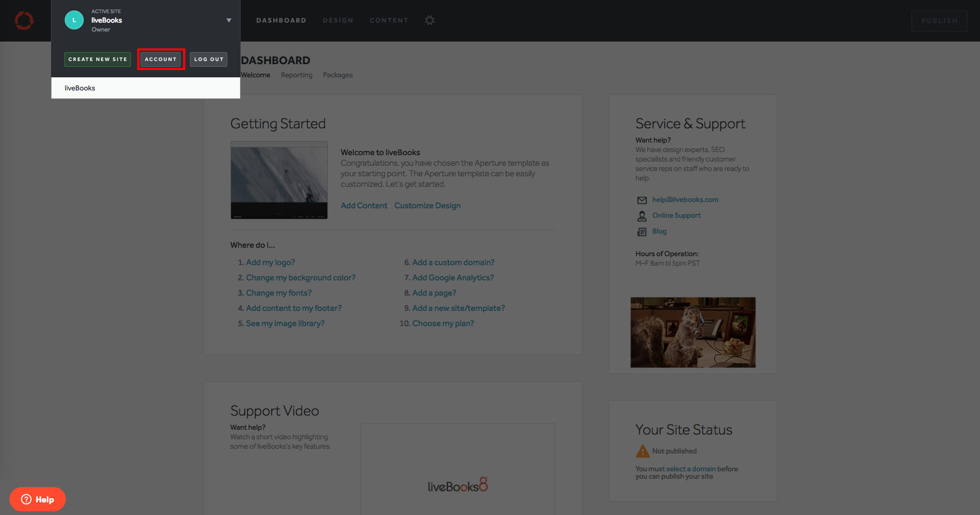980x515 pixels.
Task: Open the Add Google Analytics link
Action: coord(453,278)
